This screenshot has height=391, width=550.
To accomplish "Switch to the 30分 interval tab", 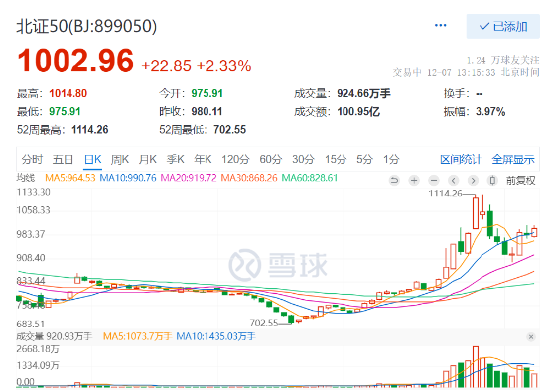I will coord(303,160).
